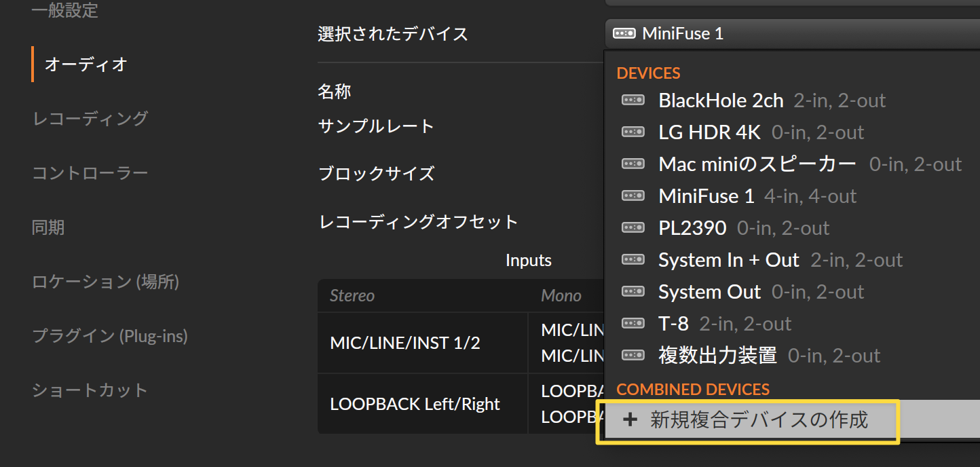
Task: Open the プラグイン (Plug-ins) settings page
Action: (x=110, y=336)
